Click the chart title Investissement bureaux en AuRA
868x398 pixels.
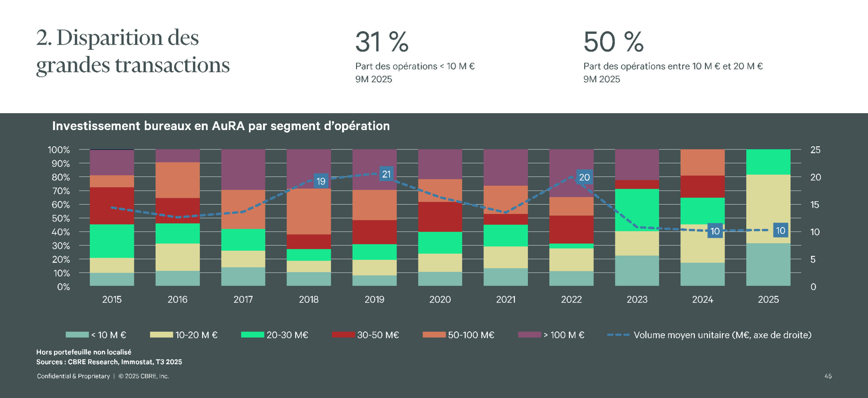221,126
